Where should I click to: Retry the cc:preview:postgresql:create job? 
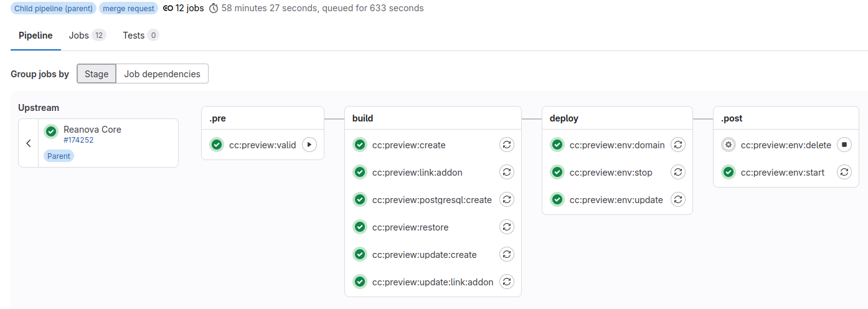coord(507,199)
